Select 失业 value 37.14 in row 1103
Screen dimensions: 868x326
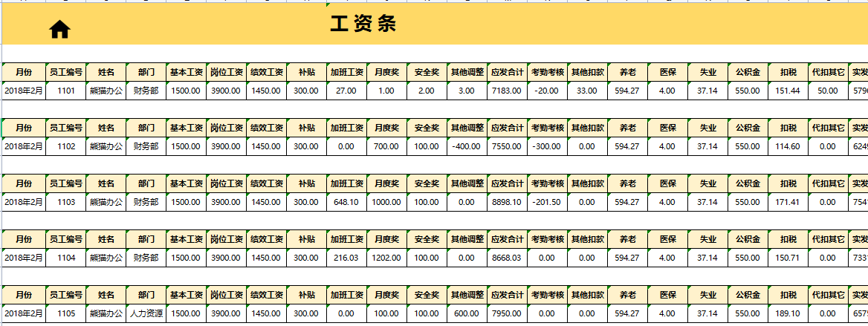pyautogui.click(x=707, y=202)
